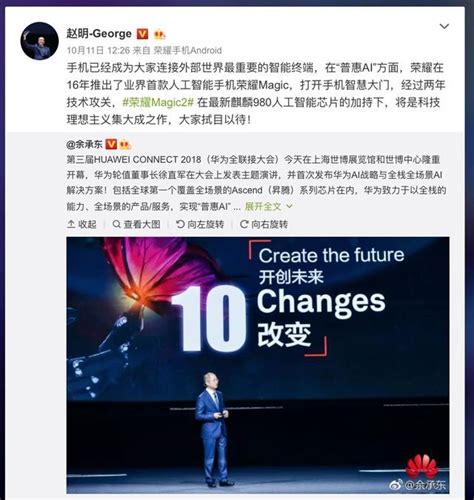Rotate image right with 向右旋转
The width and height of the screenshot is (474, 500).
pyautogui.click(x=264, y=224)
